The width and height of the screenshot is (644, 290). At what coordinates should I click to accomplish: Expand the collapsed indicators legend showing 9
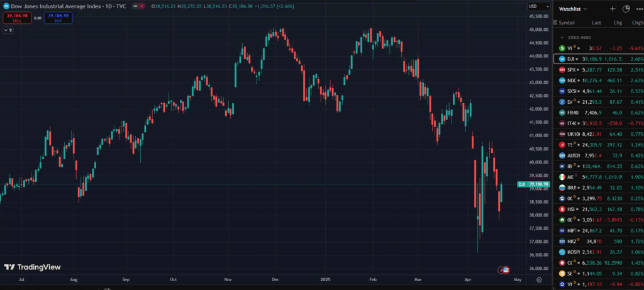pos(8,30)
